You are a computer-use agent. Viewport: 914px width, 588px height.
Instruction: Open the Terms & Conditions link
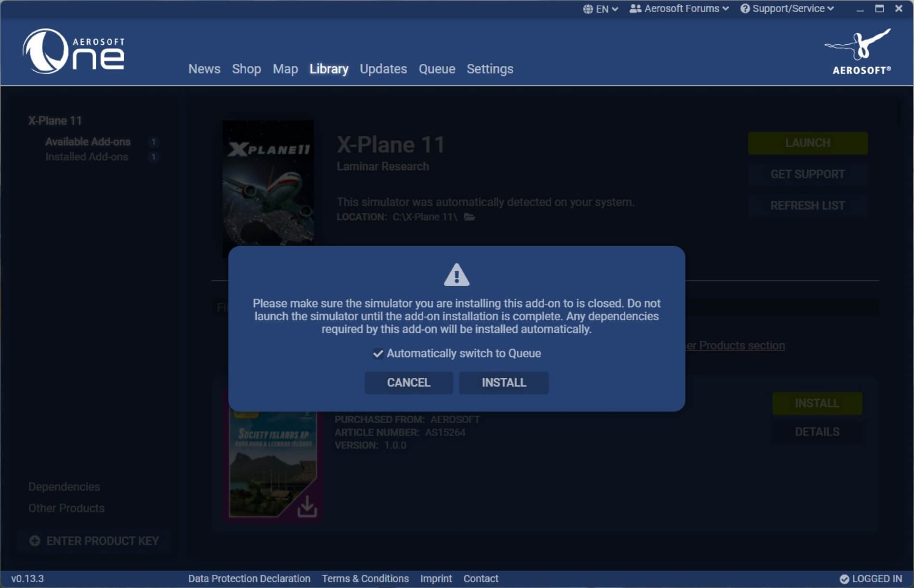(365, 578)
